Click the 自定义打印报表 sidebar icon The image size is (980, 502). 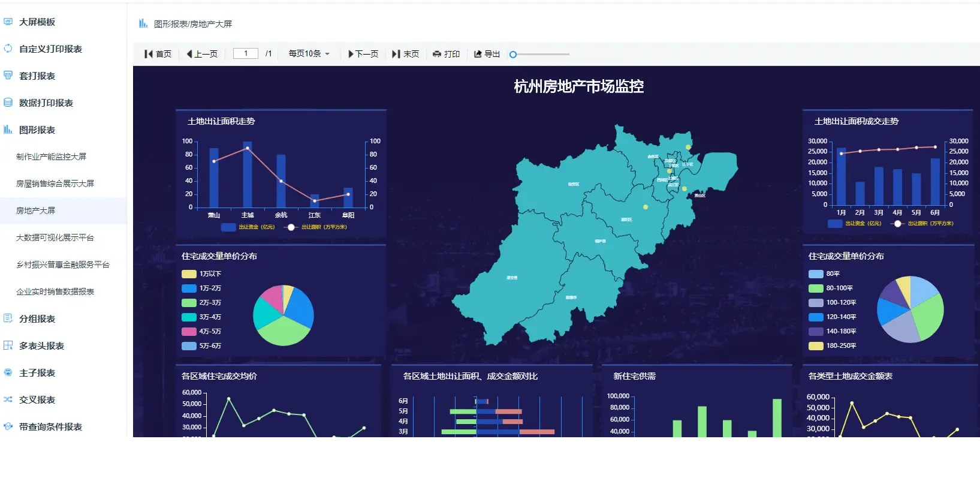click(x=8, y=49)
